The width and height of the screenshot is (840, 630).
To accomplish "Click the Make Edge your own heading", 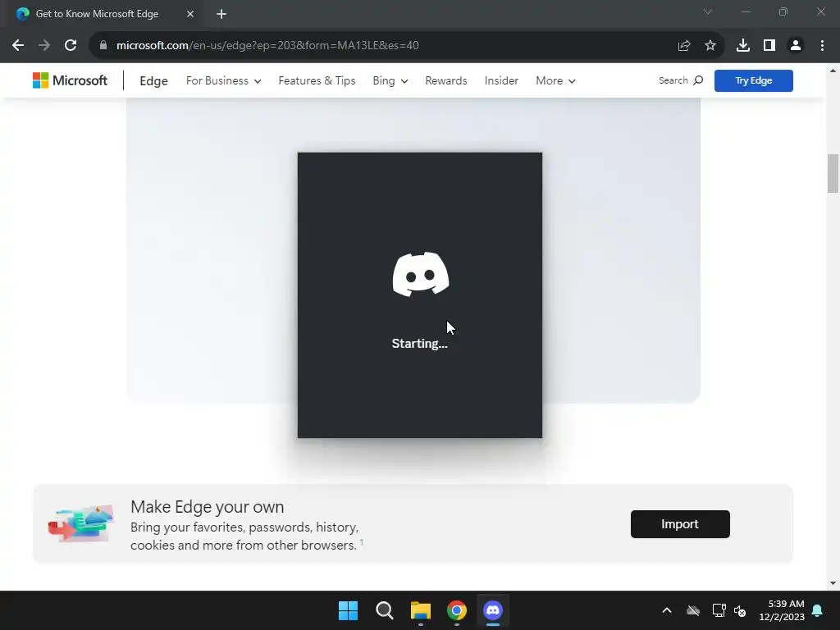I will pyautogui.click(x=208, y=507).
